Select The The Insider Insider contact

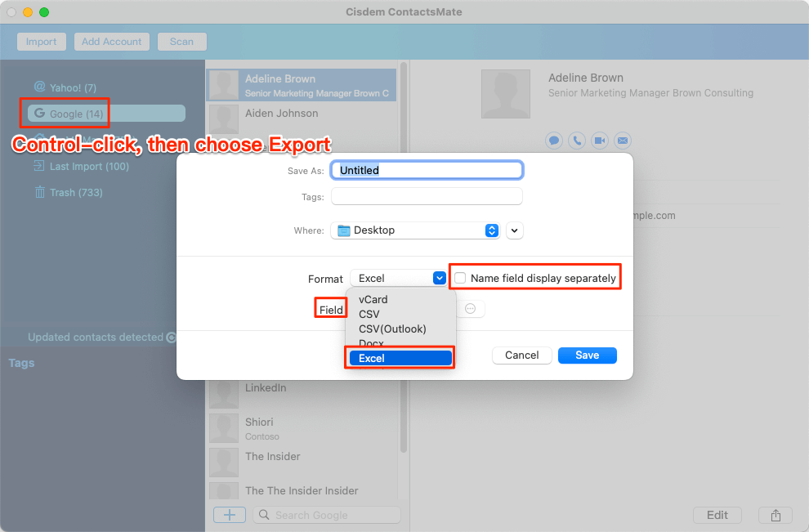(302, 490)
